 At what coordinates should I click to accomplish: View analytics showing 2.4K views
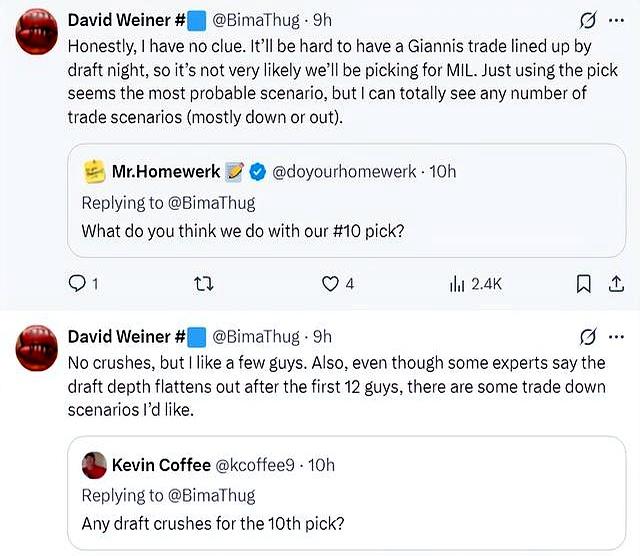point(476,283)
